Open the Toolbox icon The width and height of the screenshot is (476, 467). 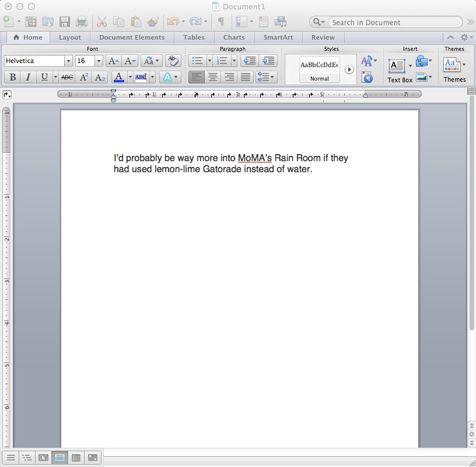click(x=263, y=22)
